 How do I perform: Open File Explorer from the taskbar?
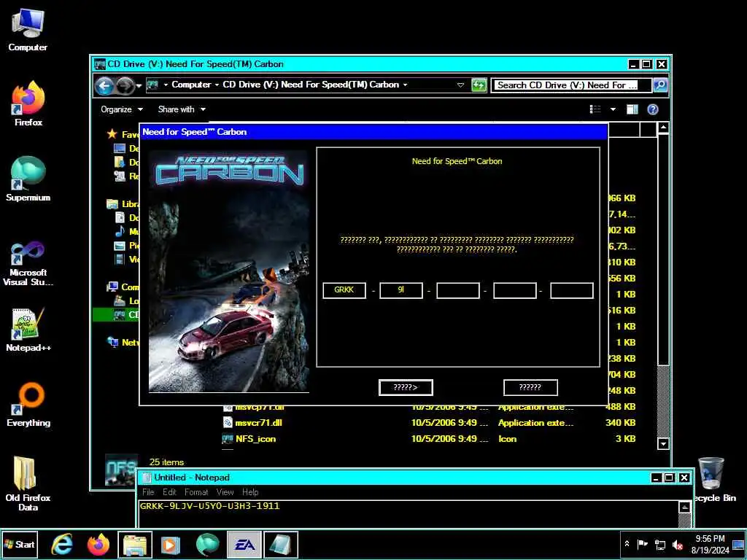click(x=135, y=544)
